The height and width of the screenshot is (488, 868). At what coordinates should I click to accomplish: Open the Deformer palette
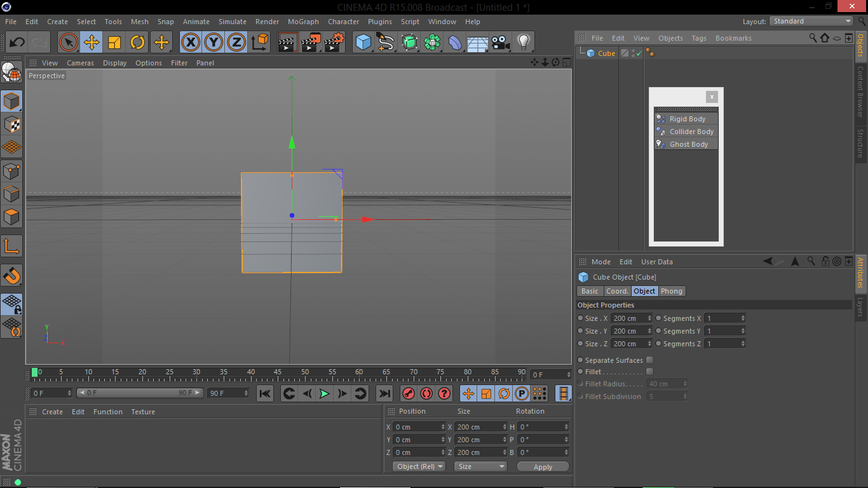[455, 43]
